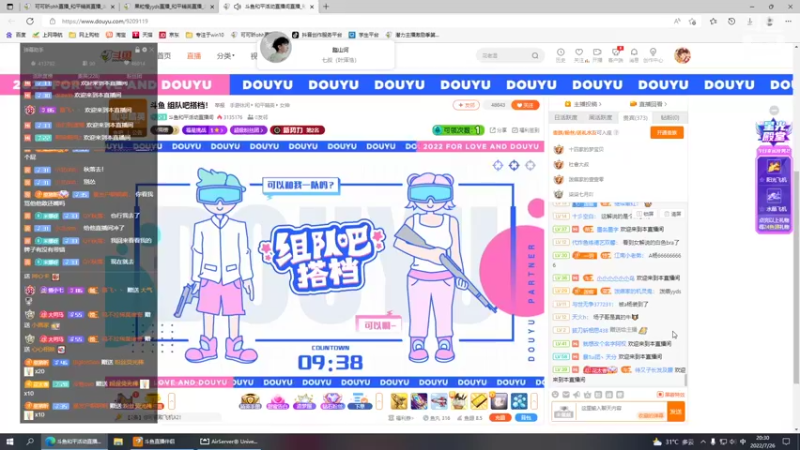
Task: Expand activity list arrow beside download item
Action: 379,401
